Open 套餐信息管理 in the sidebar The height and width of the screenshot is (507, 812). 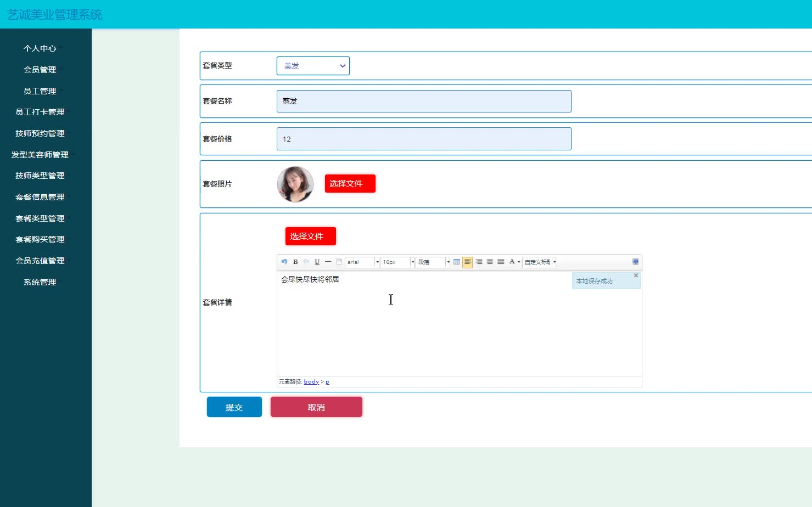(40, 196)
